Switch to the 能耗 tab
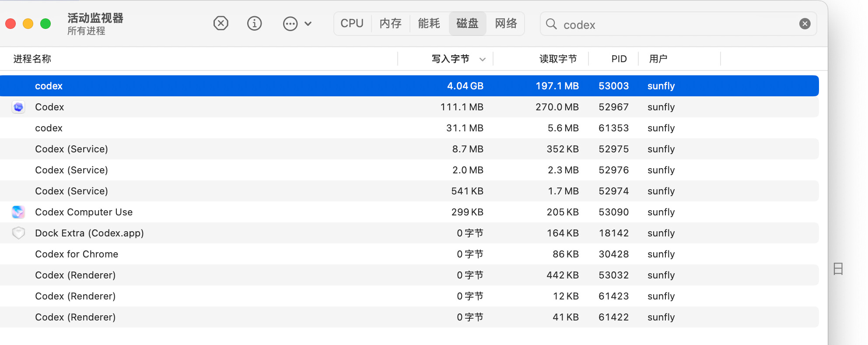The height and width of the screenshot is (345, 868). (x=429, y=23)
